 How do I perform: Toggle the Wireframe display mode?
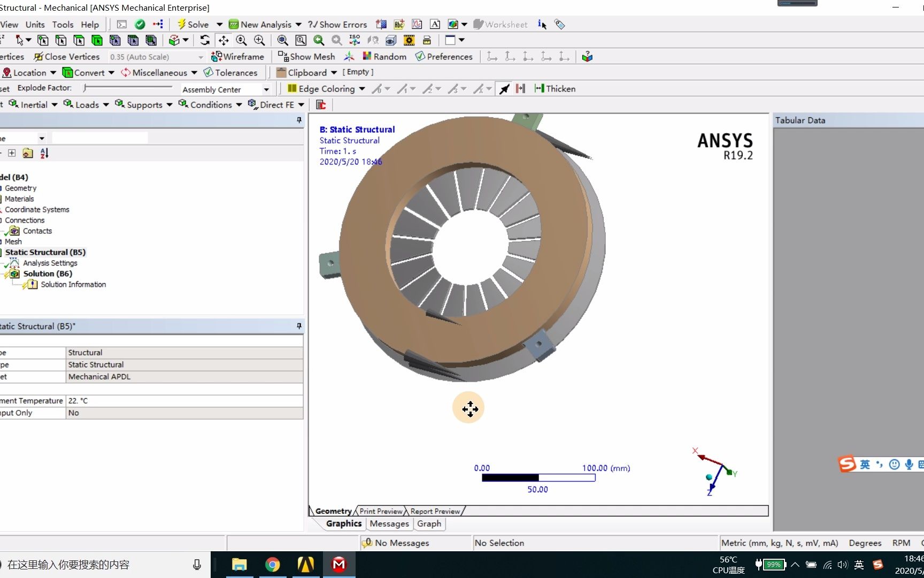point(238,57)
